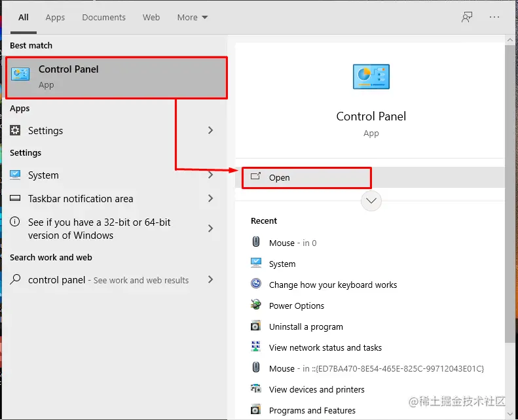Expand the 32-bit or 64-bit result chevron
The image size is (518, 420).
pyautogui.click(x=210, y=228)
